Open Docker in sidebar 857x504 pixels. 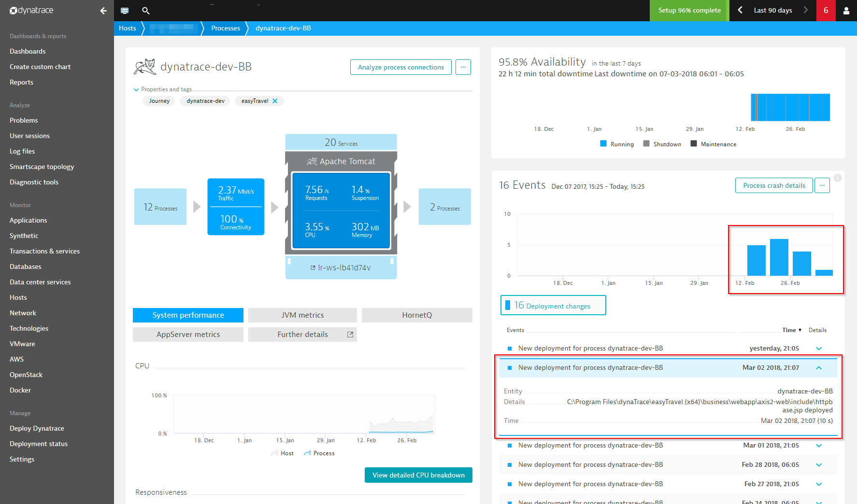click(x=20, y=390)
